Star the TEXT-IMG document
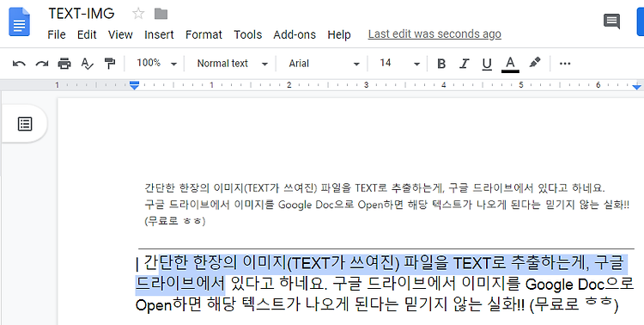644x325 pixels. (x=138, y=14)
